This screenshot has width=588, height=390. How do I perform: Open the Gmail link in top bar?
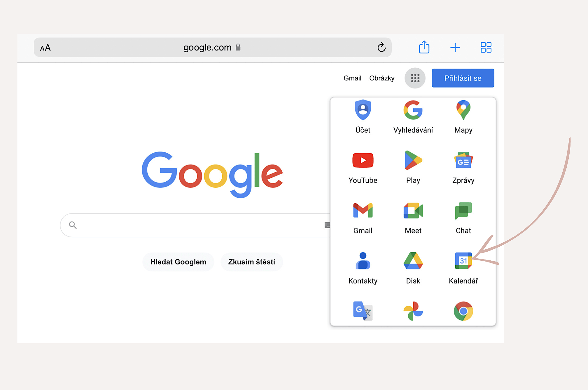click(352, 78)
